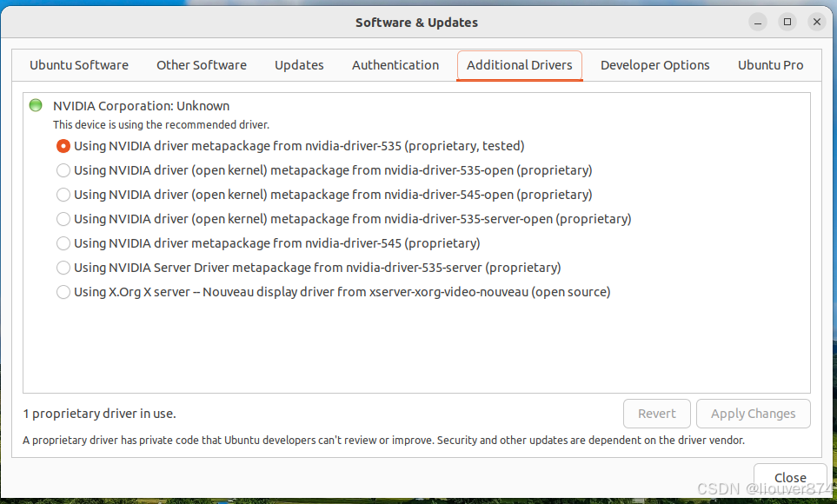The image size is (837, 504).
Task: Click 'This device is using the recommended driver' text
Action: point(161,125)
